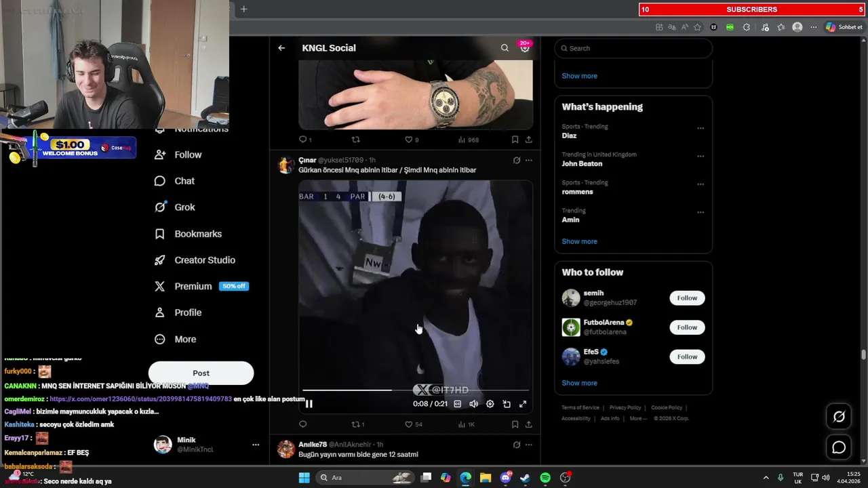The width and height of the screenshot is (868, 488).
Task: Open Windows Start menu
Action: click(x=304, y=478)
